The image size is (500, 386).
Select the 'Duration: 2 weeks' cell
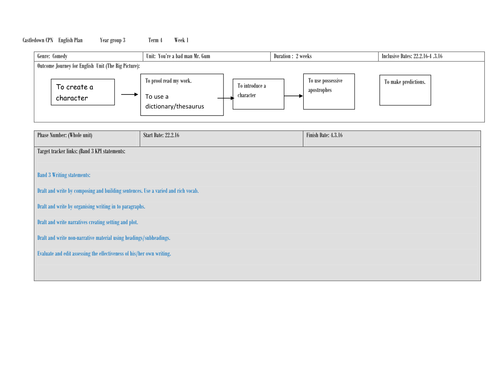pos(324,56)
